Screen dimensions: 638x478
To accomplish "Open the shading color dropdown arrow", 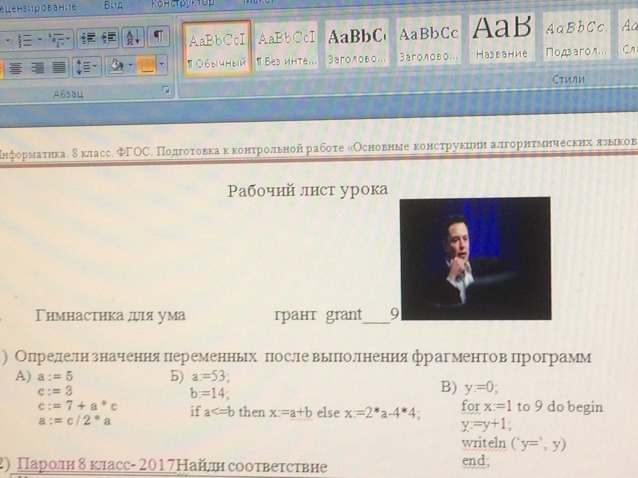I will tap(130, 65).
